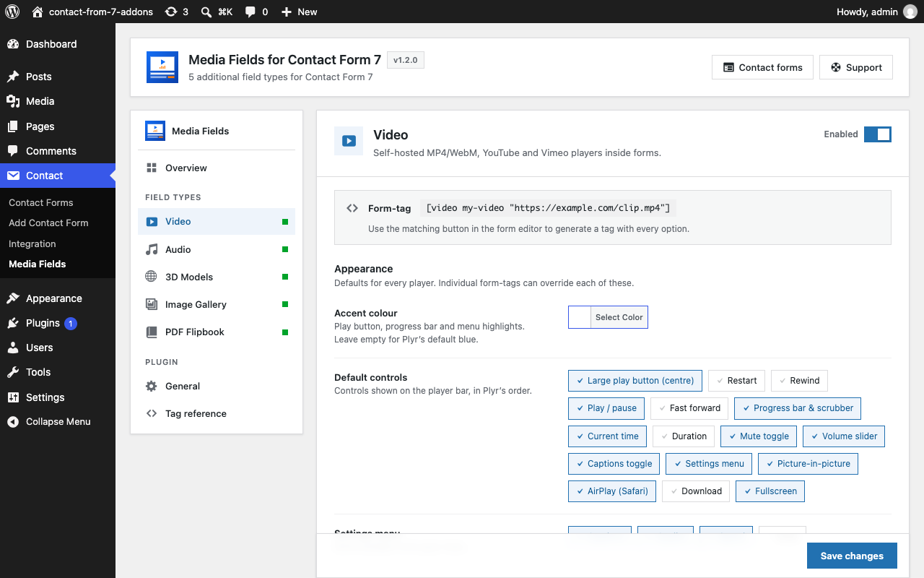Click the empty accent colour swatch
The image size is (924, 578).
pyautogui.click(x=580, y=317)
